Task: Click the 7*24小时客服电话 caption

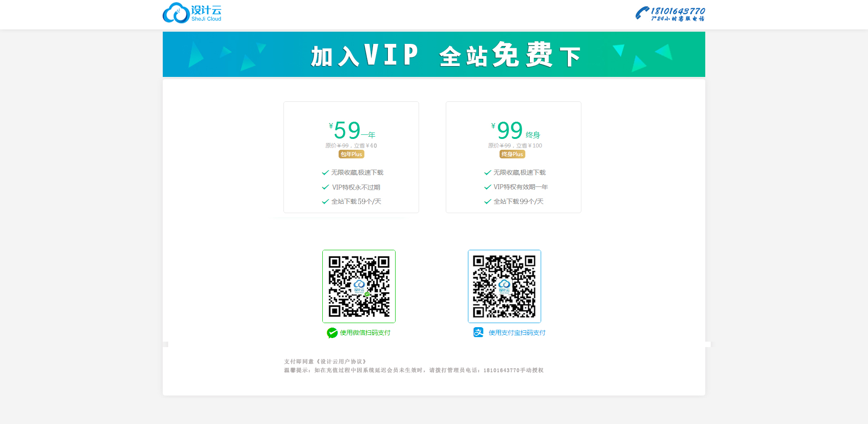Action: [678, 19]
